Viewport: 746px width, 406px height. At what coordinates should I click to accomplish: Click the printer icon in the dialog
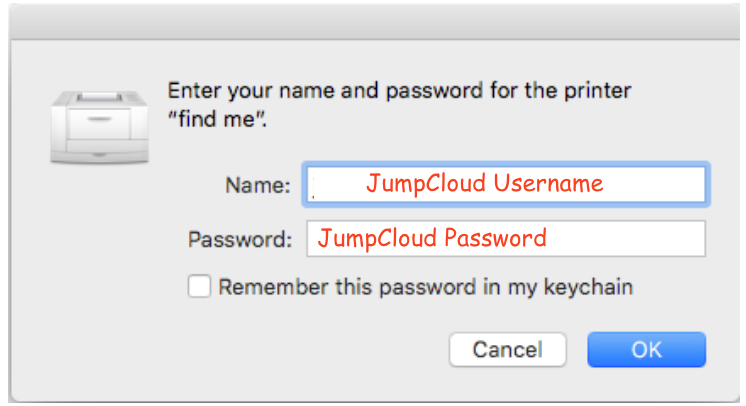click(99, 127)
